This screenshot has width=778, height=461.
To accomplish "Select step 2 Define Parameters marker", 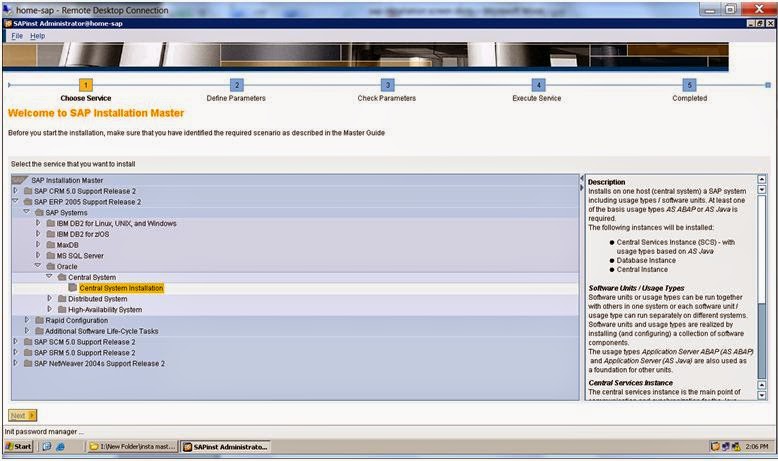I will (237, 85).
